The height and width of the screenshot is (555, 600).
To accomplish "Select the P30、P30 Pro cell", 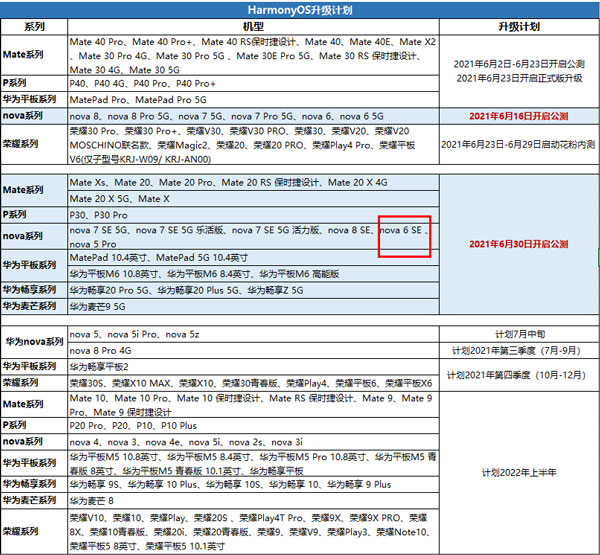I will tap(253, 215).
